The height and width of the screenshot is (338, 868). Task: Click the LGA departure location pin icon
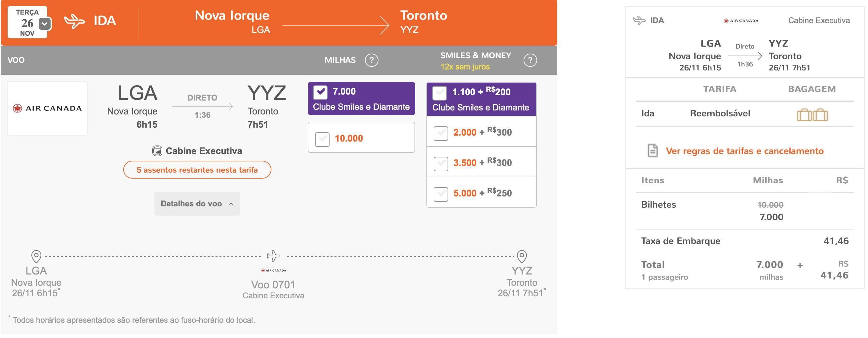coord(36,256)
